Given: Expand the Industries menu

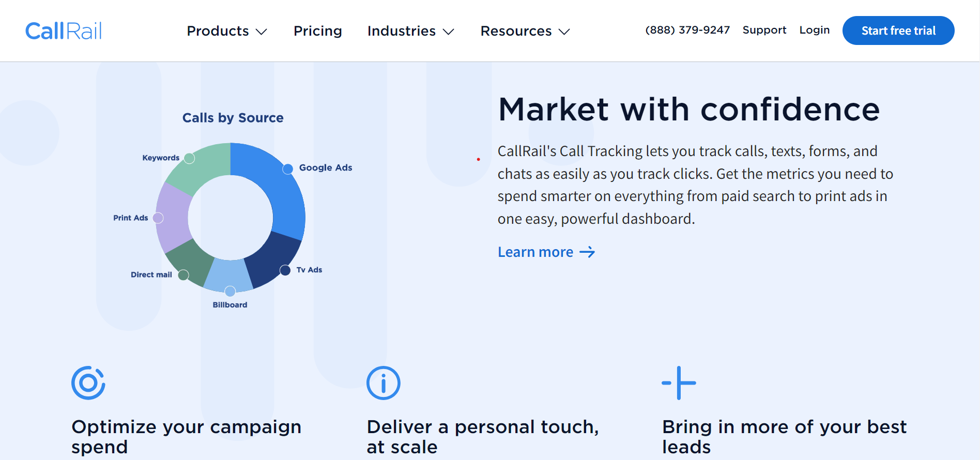Looking at the screenshot, I should 410,31.
